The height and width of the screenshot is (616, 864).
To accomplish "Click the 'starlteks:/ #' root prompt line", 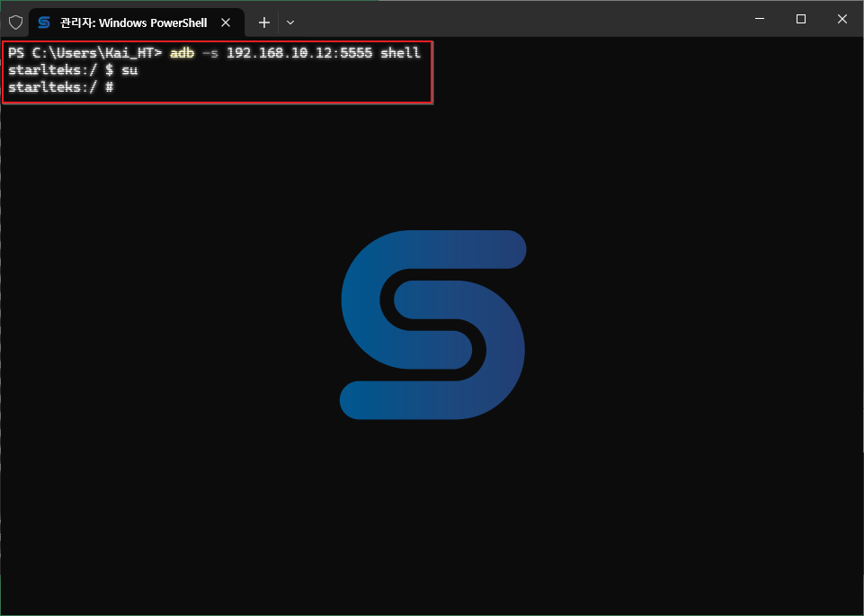I will click(60, 87).
